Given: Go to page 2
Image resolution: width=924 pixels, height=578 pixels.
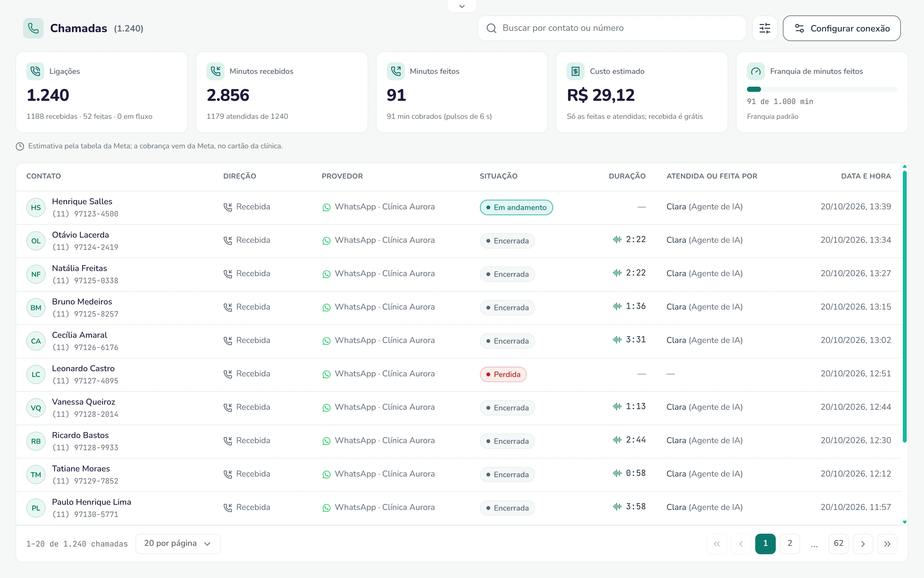Looking at the screenshot, I should (x=790, y=544).
